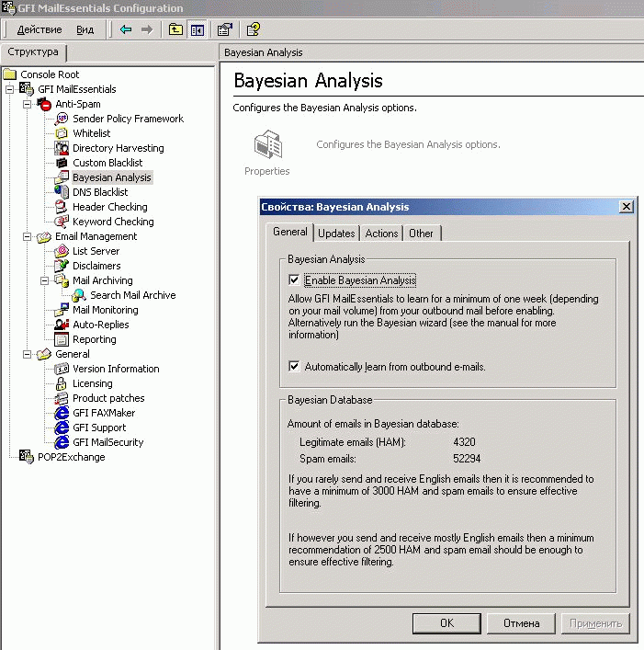Click the Licensing padlock icon
Viewport: 644px width, 650px height.
pos(62,383)
